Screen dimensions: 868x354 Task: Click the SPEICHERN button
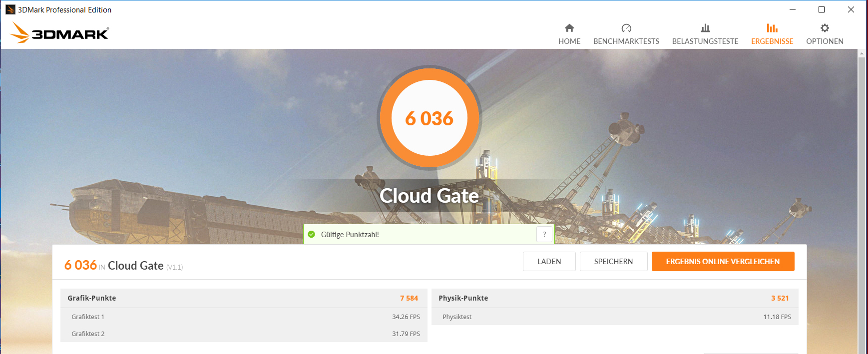tap(613, 262)
